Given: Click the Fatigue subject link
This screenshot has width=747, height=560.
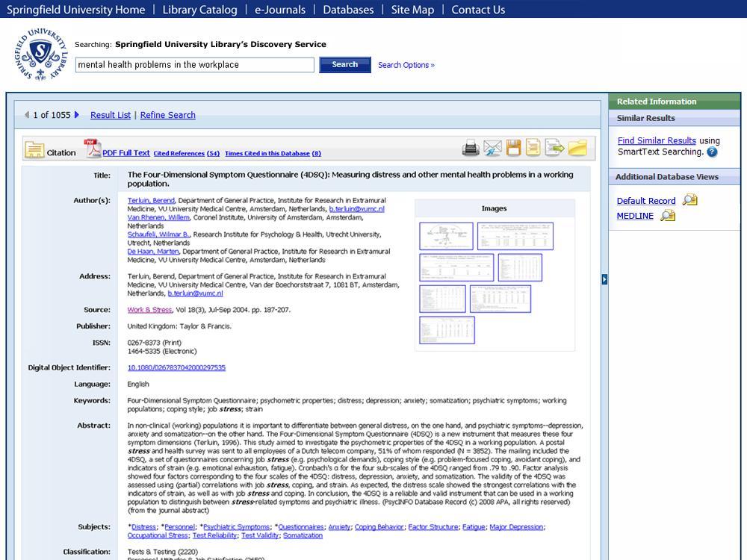Looking at the screenshot, I should coord(474,526).
